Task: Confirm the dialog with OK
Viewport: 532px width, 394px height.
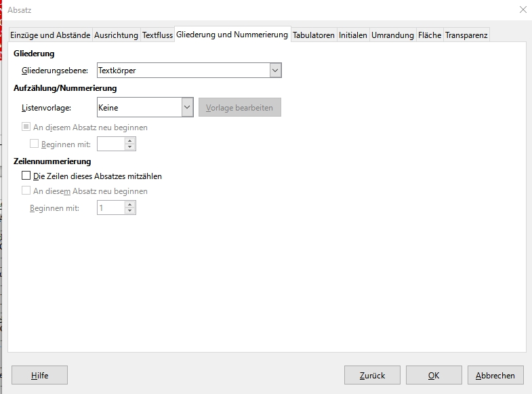Action: (434, 375)
